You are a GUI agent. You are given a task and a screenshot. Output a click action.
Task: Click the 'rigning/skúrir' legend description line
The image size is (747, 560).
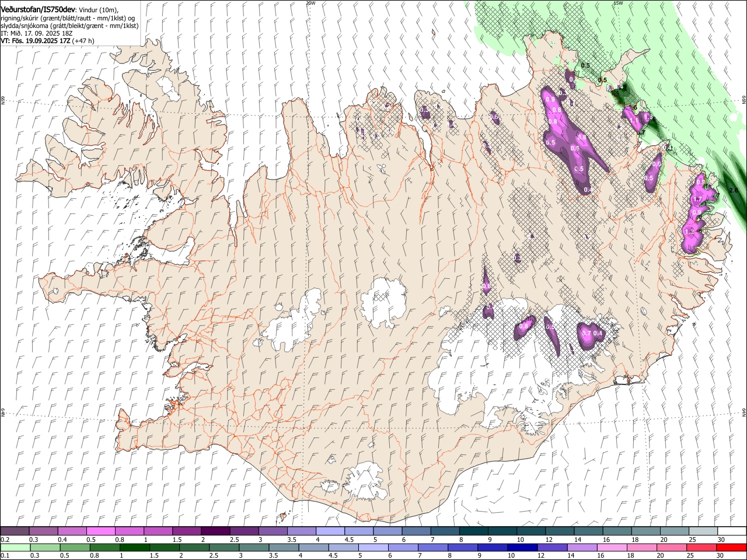[x=67, y=18]
